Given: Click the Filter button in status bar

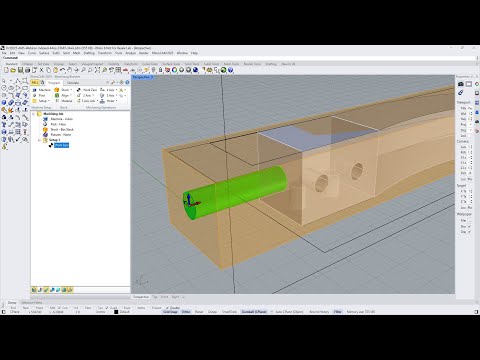Looking at the screenshot, I should tap(338, 312).
